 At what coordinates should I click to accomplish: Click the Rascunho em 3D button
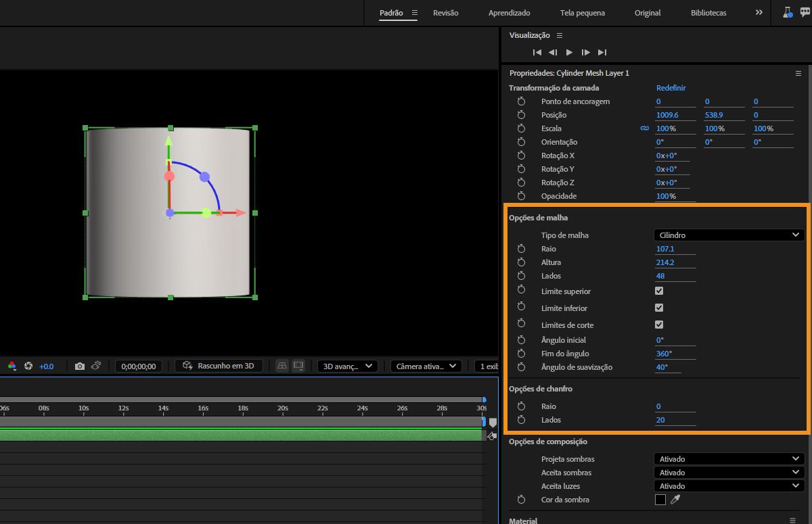(x=219, y=366)
